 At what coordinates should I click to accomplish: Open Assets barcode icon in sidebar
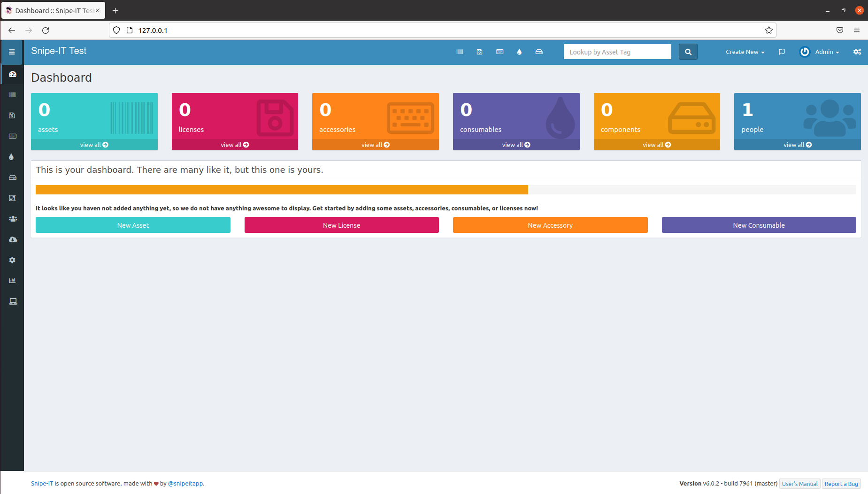pos(13,95)
